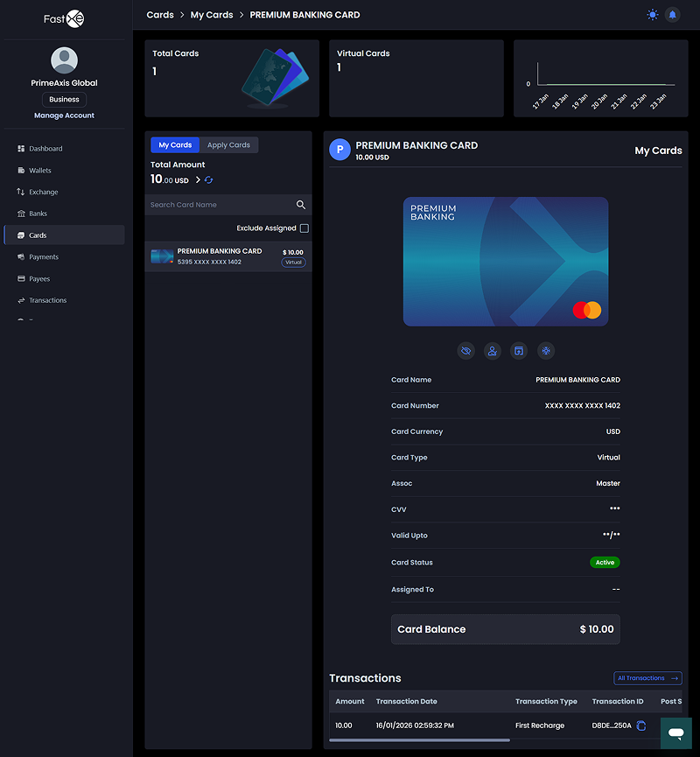Click the magnifier search icon in card search

pyautogui.click(x=301, y=205)
